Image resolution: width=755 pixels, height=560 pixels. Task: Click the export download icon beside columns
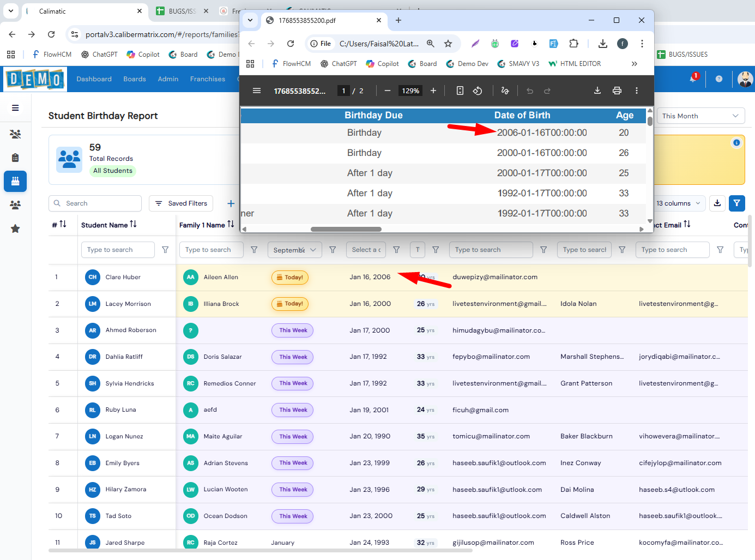pos(717,203)
